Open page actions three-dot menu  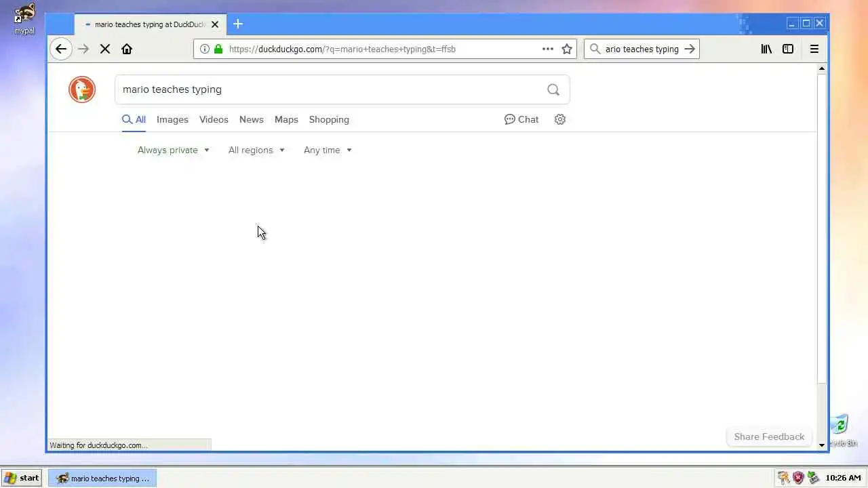click(x=548, y=49)
